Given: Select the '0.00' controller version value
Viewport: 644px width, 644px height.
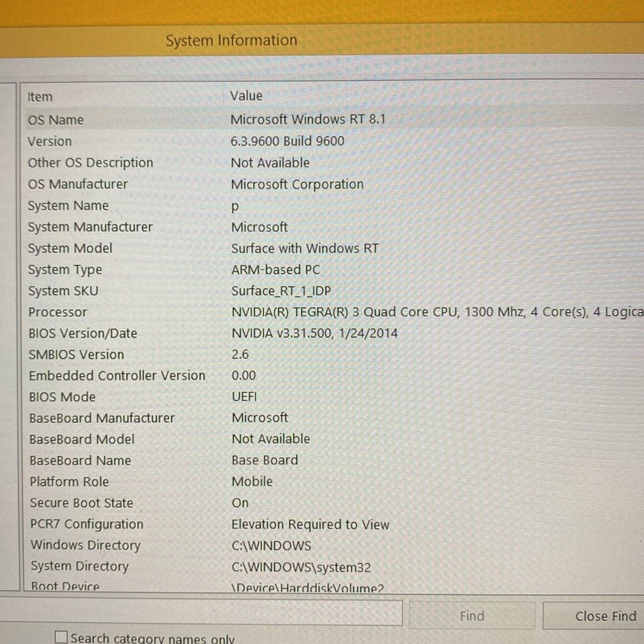Looking at the screenshot, I should (x=243, y=375).
